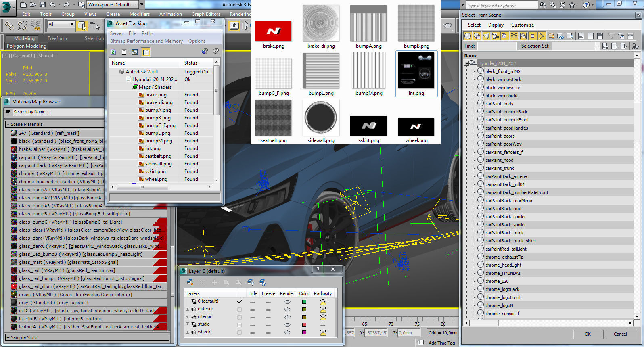
Task: Open the All selection filter dropdown
Action: coord(61,24)
